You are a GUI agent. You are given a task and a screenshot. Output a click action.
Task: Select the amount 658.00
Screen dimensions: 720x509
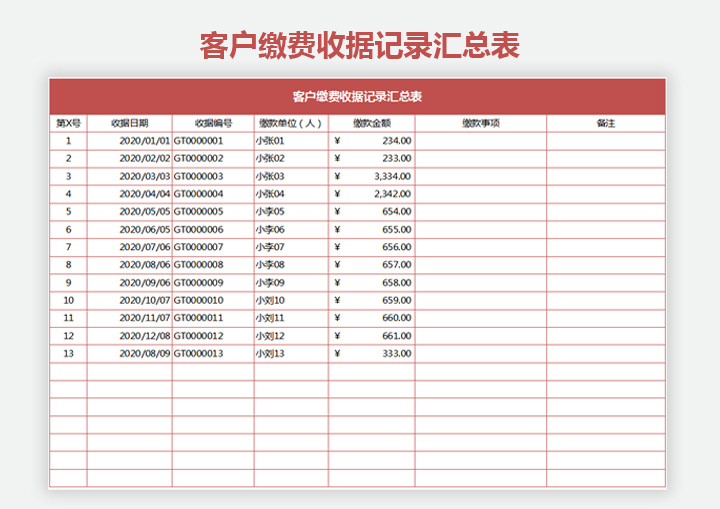point(397,283)
